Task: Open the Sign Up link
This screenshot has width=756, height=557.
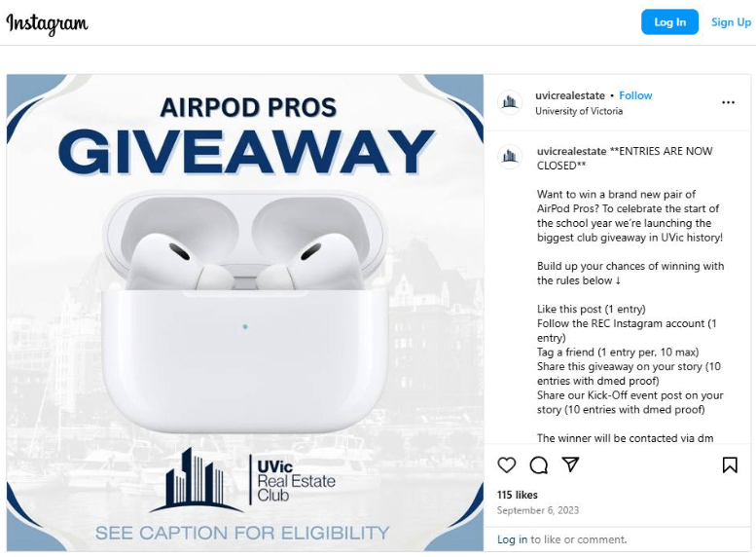Action: click(x=731, y=22)
